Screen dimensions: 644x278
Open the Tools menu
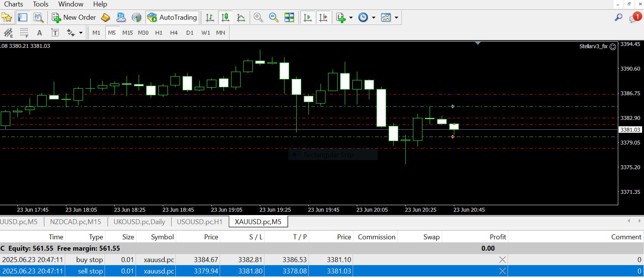point(41,4)
